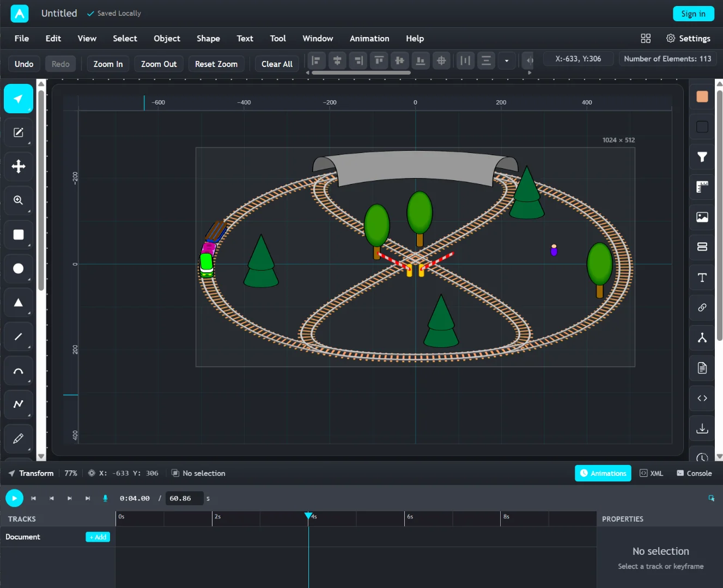Select the Polyline tool
This screenshot has height=588, width=723.
(19, 405)
